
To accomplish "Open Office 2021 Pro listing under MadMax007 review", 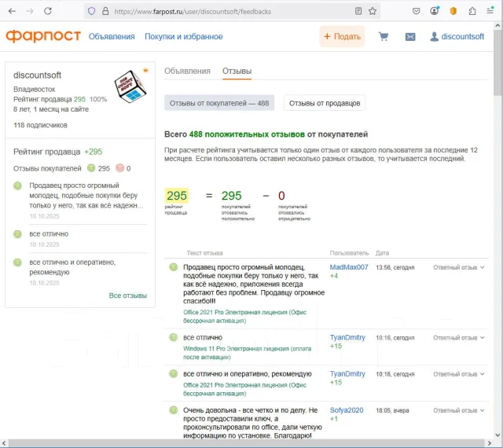I will (x=244, y=317).
